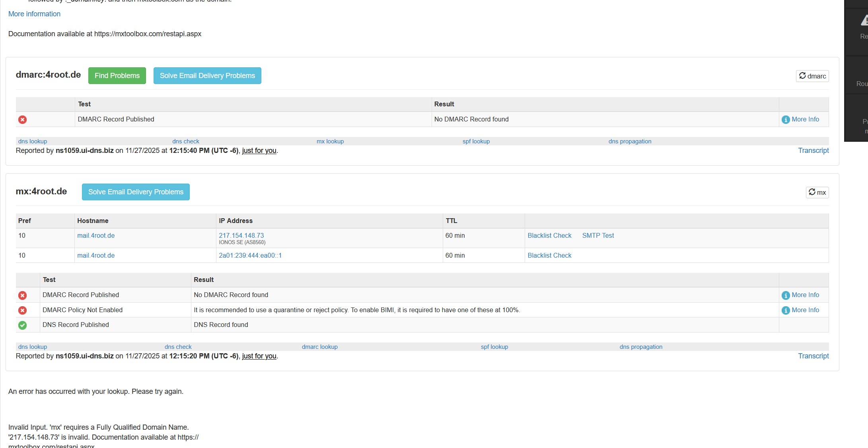Open the Transcript link in the dmarc section
Viewport: 868px width, 448px height.
click(813, 151)
